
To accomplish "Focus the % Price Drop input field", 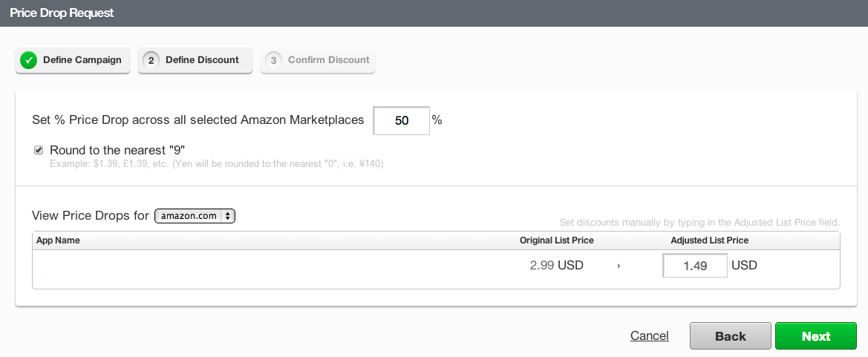I will (x=401, y=121).
